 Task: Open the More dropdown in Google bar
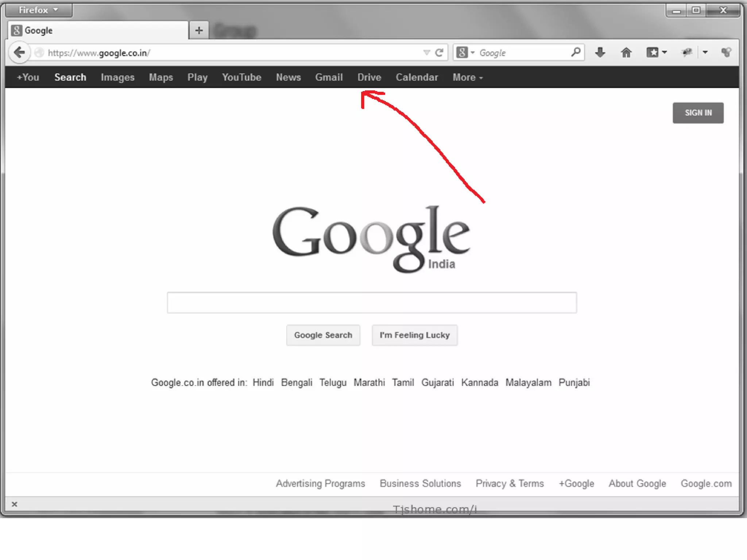(468, 78)
